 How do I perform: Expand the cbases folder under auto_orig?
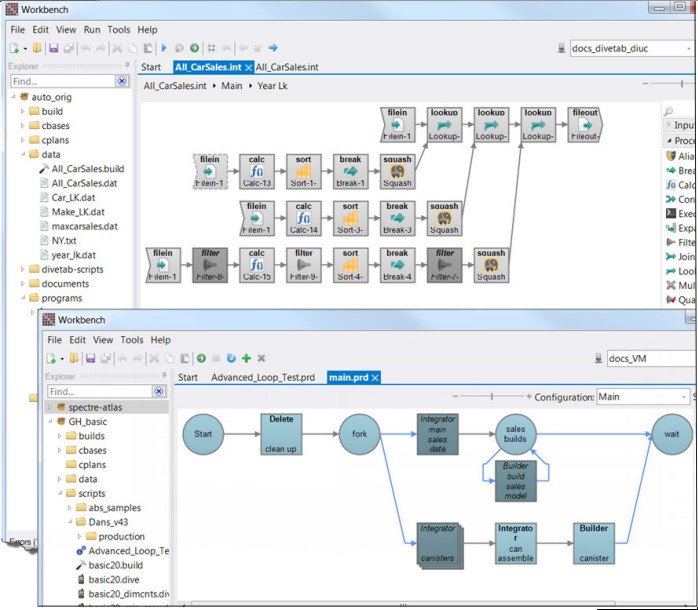point(23,126)
